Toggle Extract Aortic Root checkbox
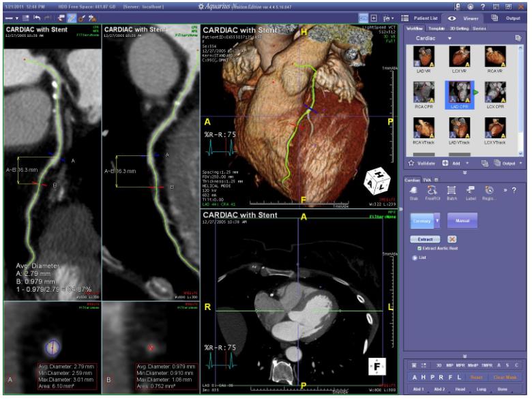This screenshot has width=532, height=400. [x=419, y=249]
